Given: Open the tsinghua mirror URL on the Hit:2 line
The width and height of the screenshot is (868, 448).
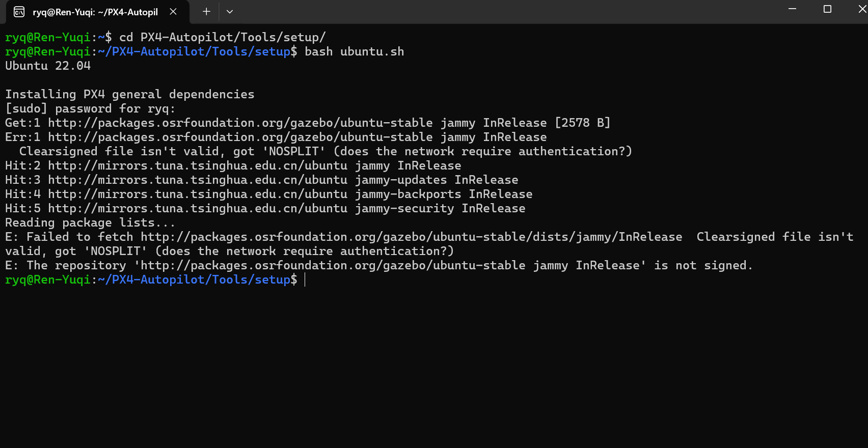Looking at the screenshot, I should tap(198, 165).
